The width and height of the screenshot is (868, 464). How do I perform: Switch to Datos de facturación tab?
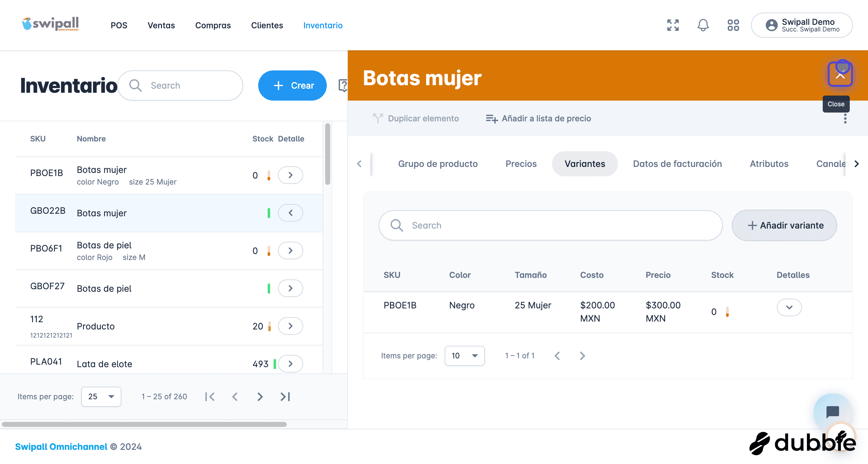pos(677,164)
